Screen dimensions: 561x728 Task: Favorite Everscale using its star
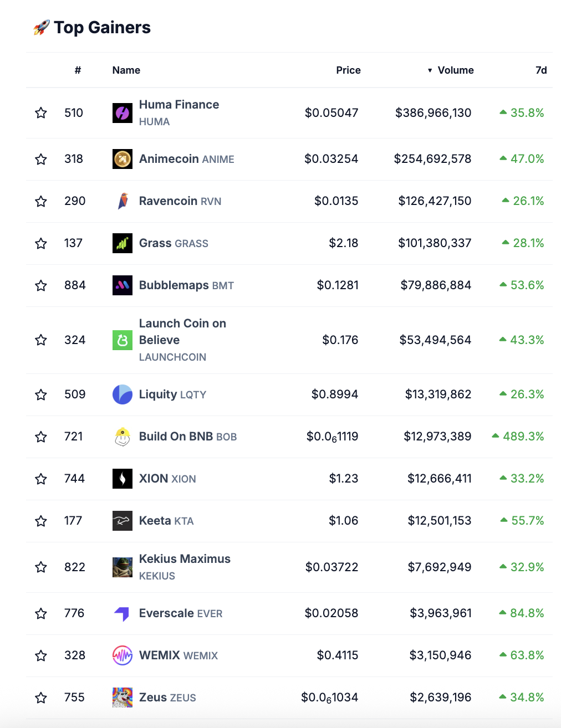[41, 613]
